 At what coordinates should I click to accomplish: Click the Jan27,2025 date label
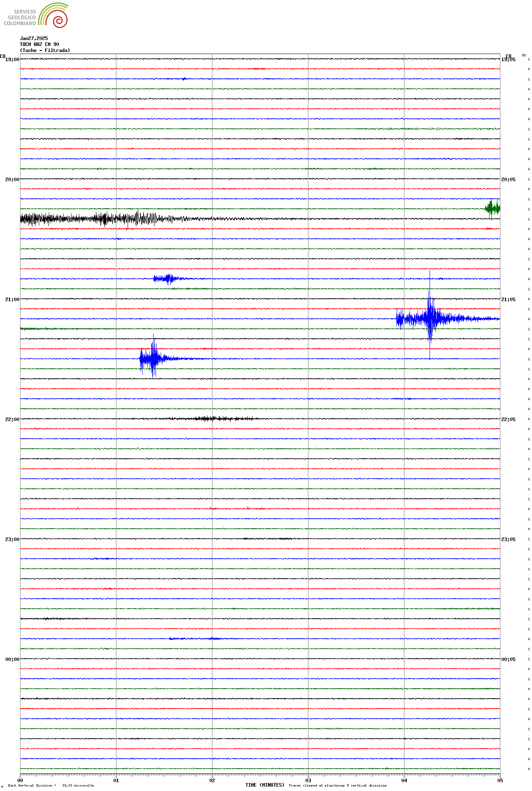click(34, 38)
